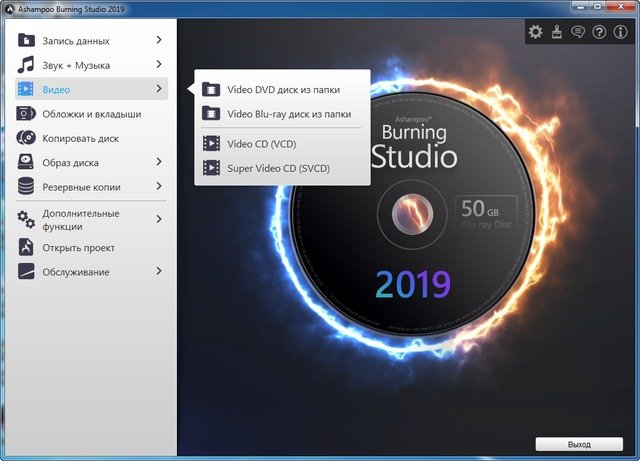Maximize the Burning Studio window

(x=598, y=6)
